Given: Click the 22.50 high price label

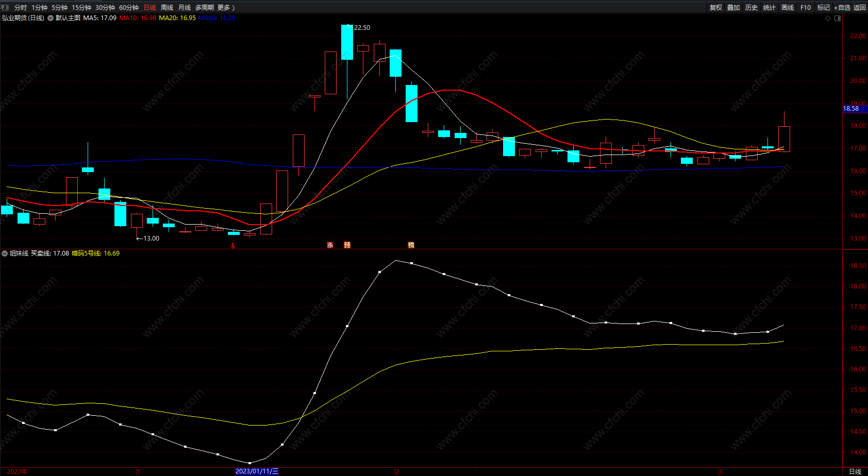Looking at the screenshot, I should click(362, 28).
